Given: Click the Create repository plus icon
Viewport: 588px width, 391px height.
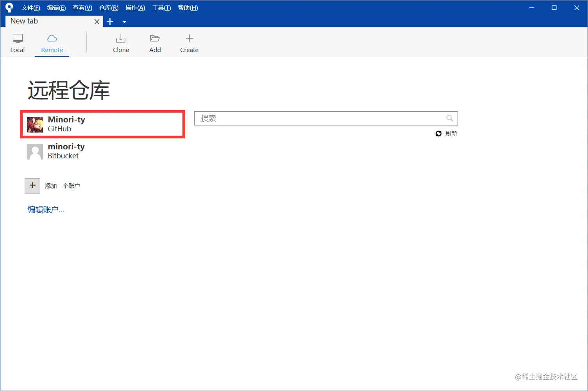Looking at the screenshot, I should 189,38.
